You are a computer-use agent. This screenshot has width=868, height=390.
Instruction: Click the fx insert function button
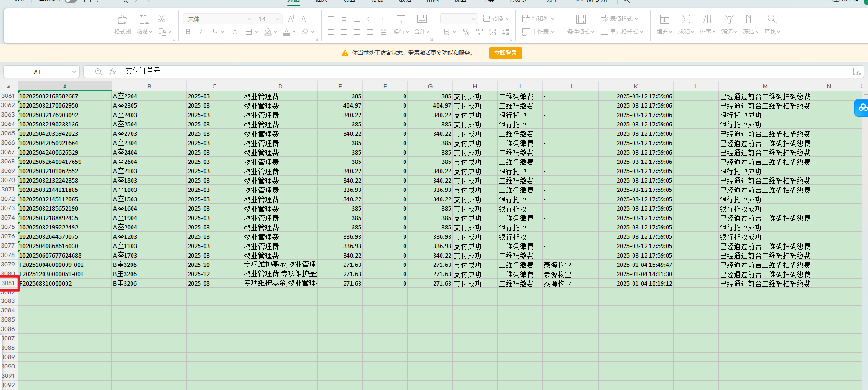pos(112,72)
